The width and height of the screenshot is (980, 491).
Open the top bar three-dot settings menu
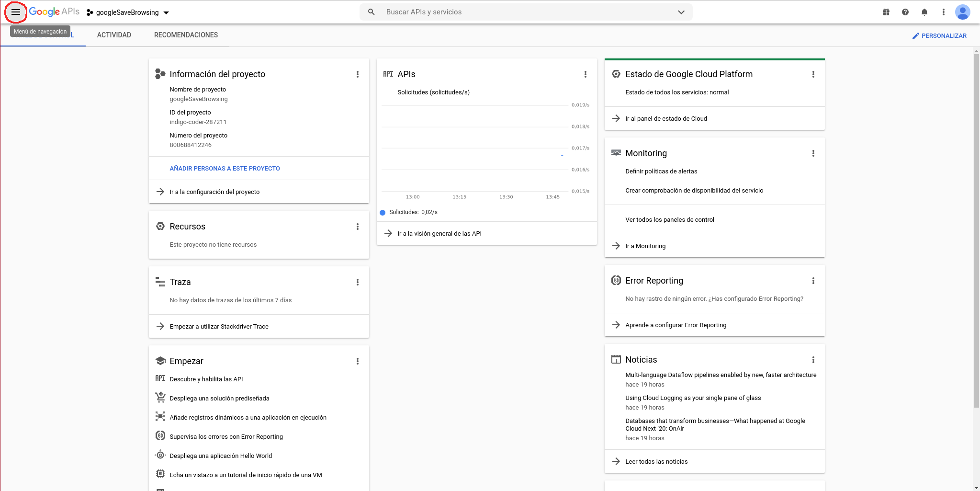click(x=943, y=12)
